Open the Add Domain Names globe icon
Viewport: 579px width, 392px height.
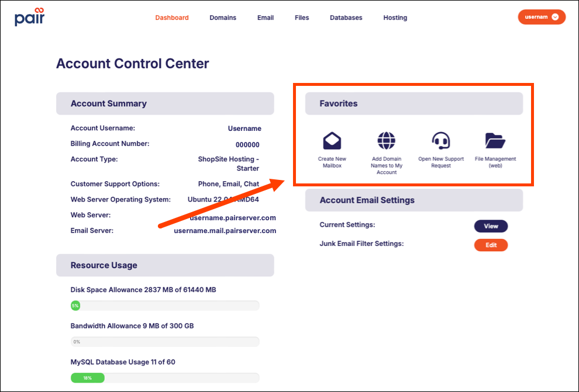[386, 140]
